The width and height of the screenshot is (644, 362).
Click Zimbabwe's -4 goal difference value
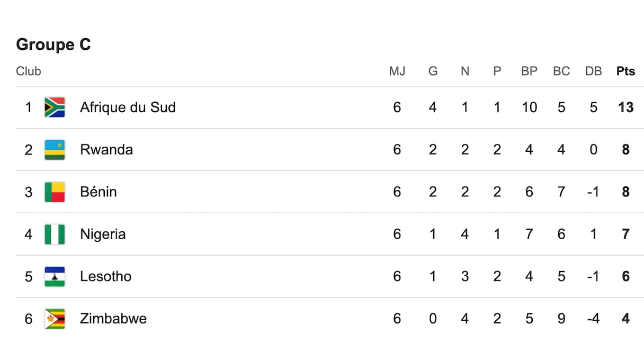click(593, 319)
